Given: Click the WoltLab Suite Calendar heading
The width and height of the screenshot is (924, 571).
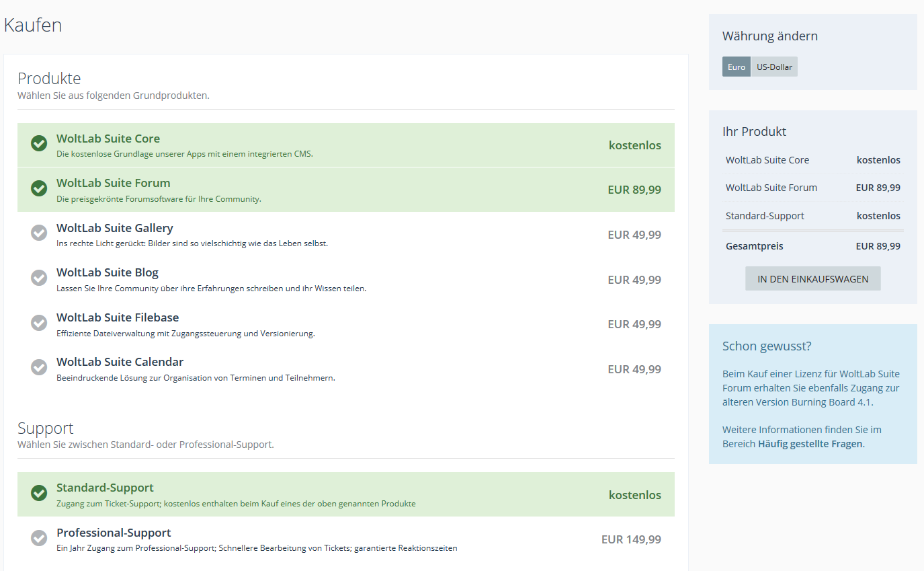Looking at the screenshot, I should coord(120,362).
